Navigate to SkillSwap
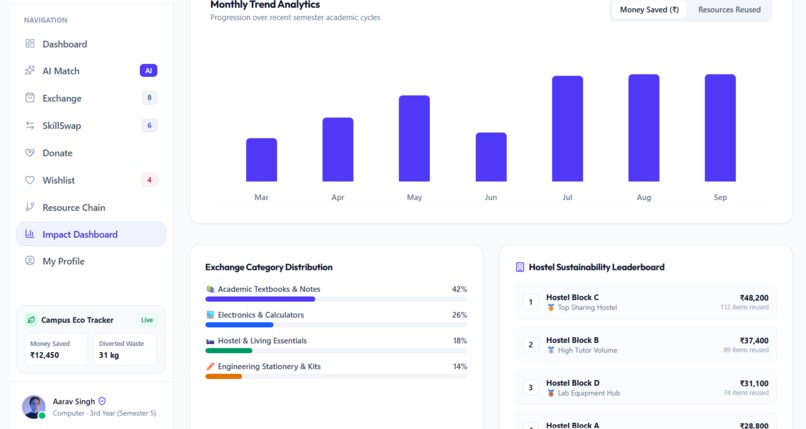The height and width of the screenshot is (429, 806). click(91, 125)
